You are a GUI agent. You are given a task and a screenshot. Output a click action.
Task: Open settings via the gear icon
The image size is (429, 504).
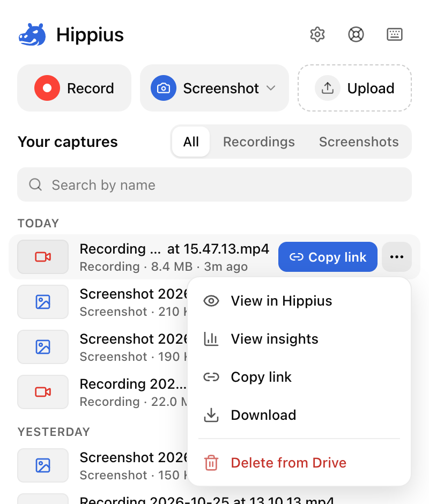tap(317, 34)
